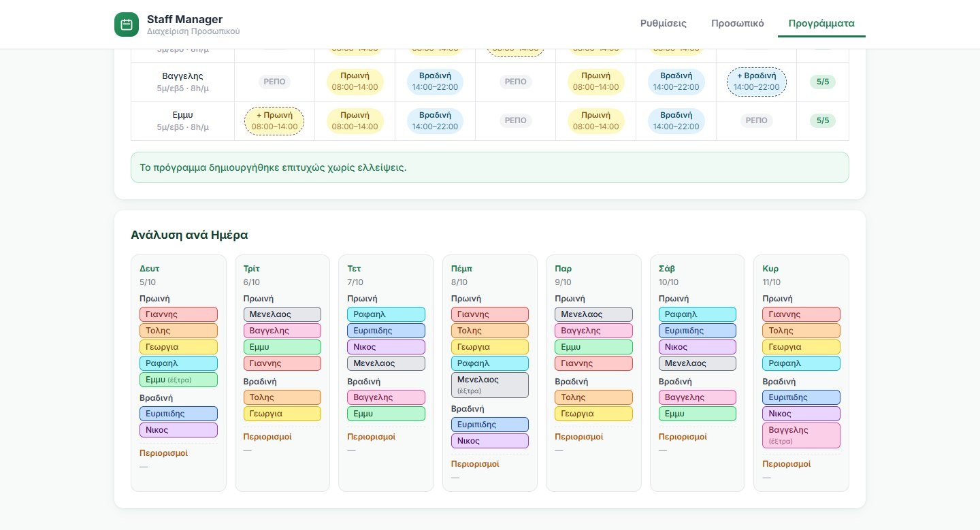Image resolution: width=980 pixels, height=530 pixels.
Task: Click the Εμμυ name cell in the table
Action: [x=182, y=121]
